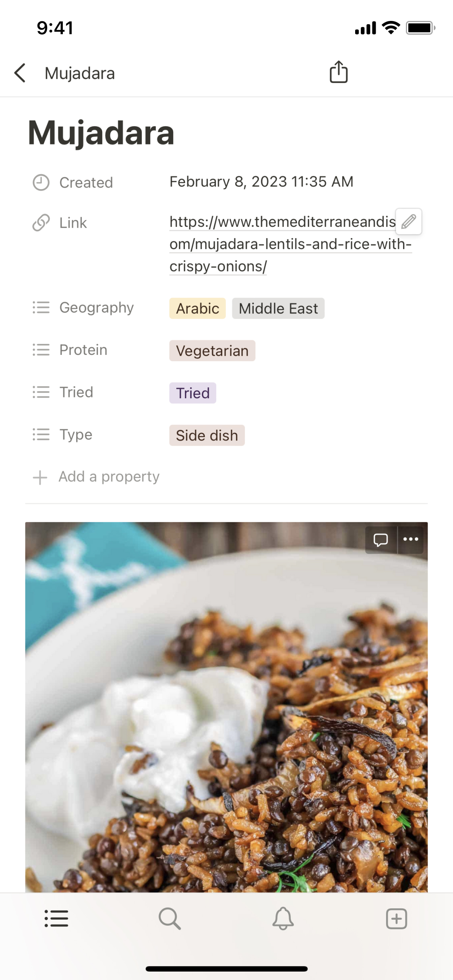Open comment bubble on the image
Viewport: 453px width, 980px height.
381,540
